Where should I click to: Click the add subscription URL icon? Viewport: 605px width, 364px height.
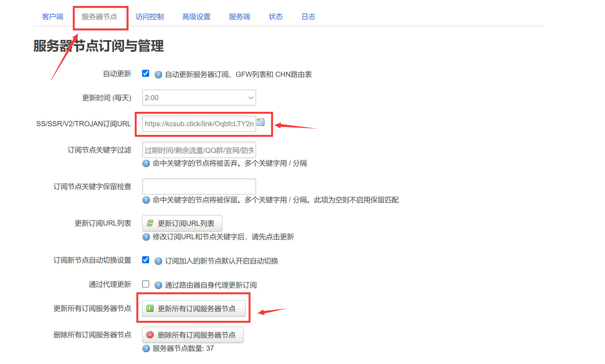pyautogui.click(x=261, y=122)
